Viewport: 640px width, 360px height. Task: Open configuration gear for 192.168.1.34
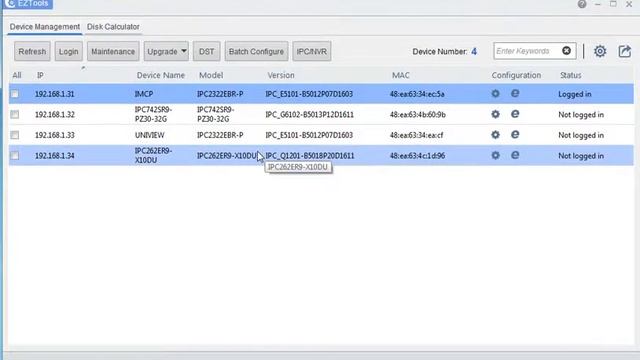coord(496,156)
